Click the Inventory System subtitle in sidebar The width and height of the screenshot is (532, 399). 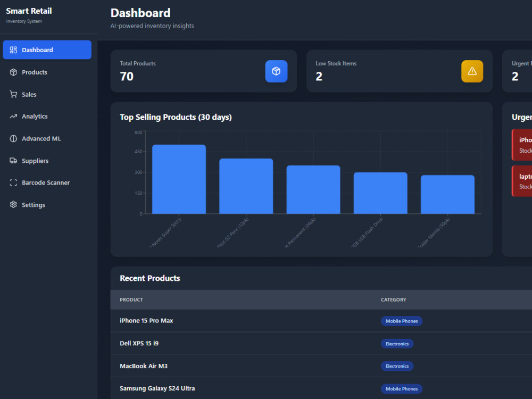coord(24,21)
